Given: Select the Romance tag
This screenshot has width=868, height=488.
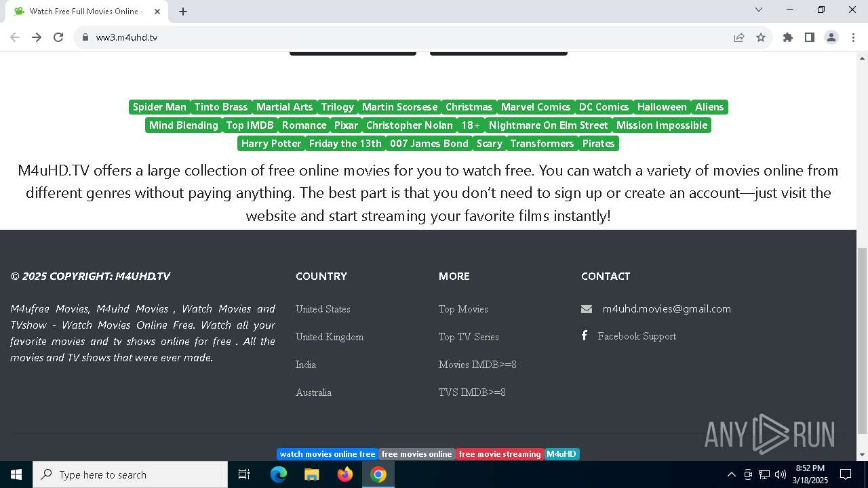Looking at the screenshot, I should pyautogui.click(x=304, y=125).
